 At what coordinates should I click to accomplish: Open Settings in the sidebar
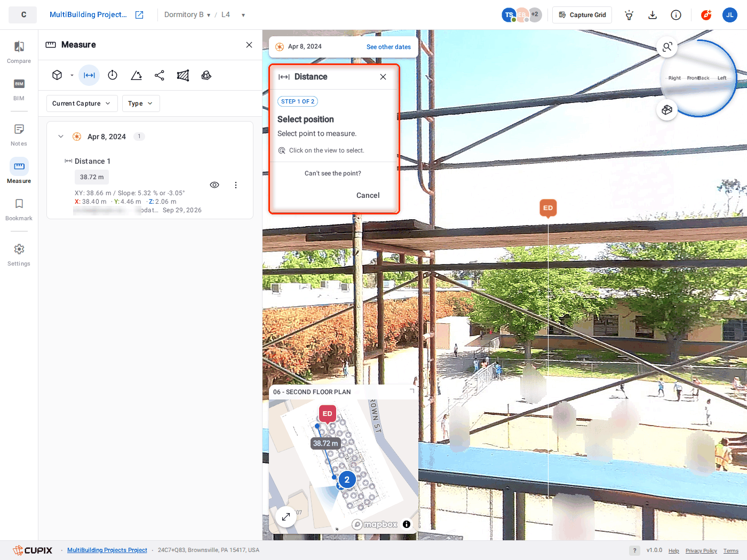point(19,255)
